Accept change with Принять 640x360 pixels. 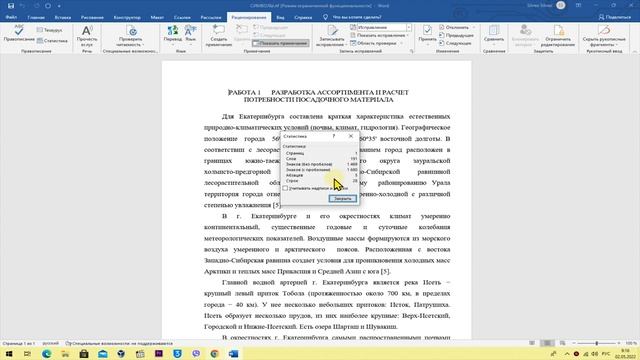[x=427, y=35]
